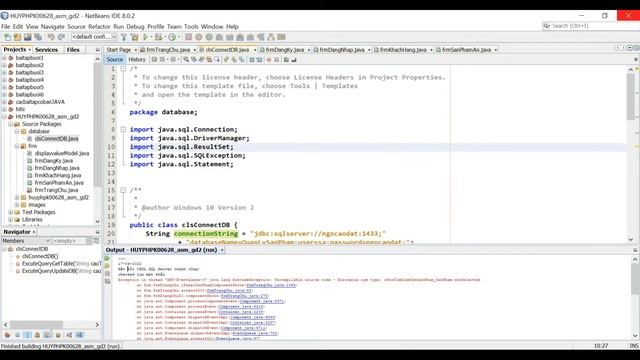
Task: Toggle Show Inherited Members filter in Navigator
Action: [x=7, y=335]
